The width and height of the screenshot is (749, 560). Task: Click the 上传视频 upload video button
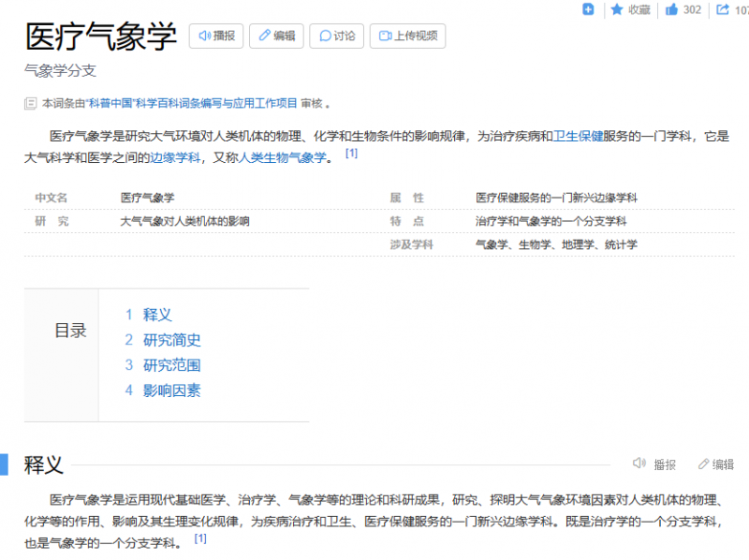click(x=407, y=37)
